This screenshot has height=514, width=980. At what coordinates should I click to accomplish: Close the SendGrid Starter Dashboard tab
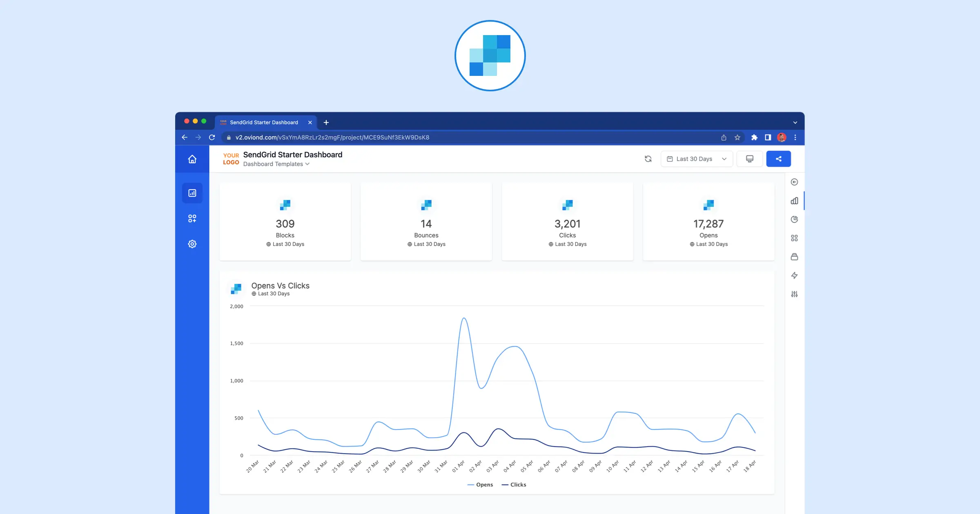(x=310, y=122)
